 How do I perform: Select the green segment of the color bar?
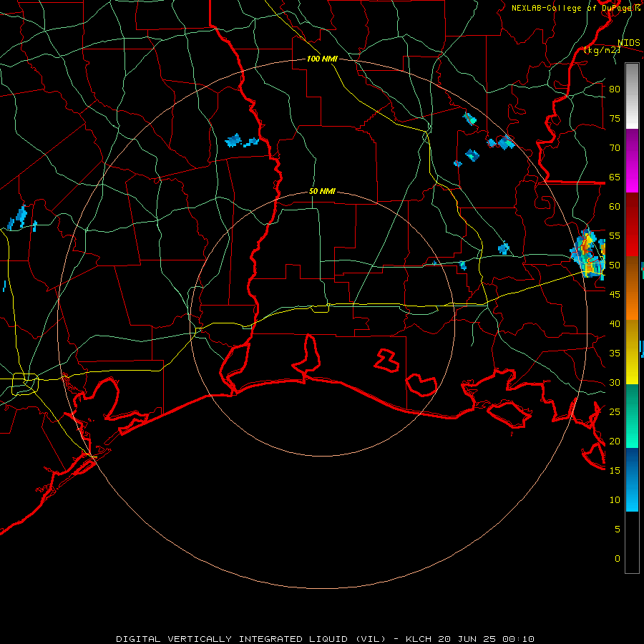[632, 416]
